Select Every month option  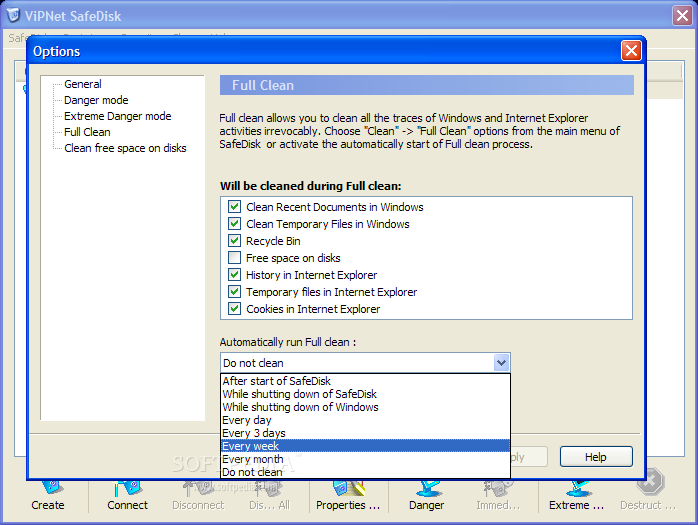pos(365,459)
